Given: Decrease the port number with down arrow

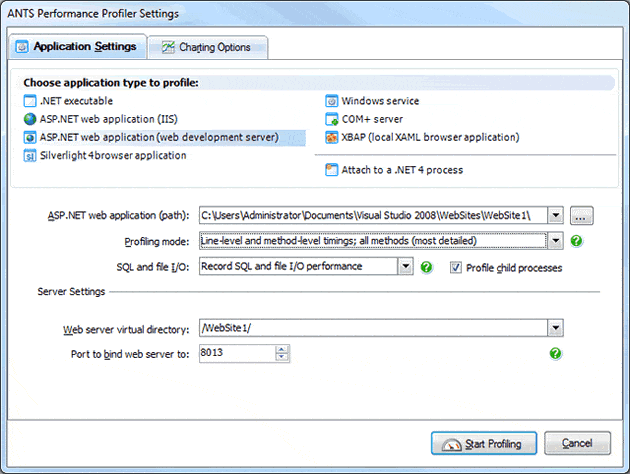Looking at the screenshot, I should point(282,357).
